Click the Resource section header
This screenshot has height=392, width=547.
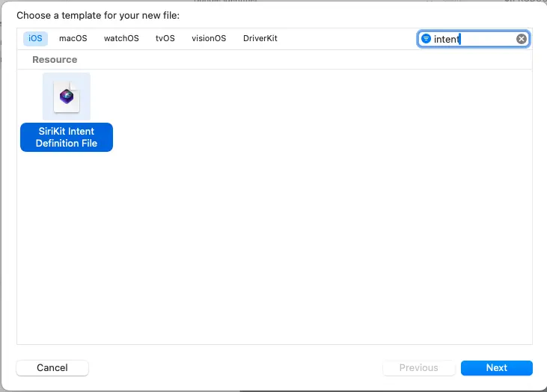(x=55, y=60)
